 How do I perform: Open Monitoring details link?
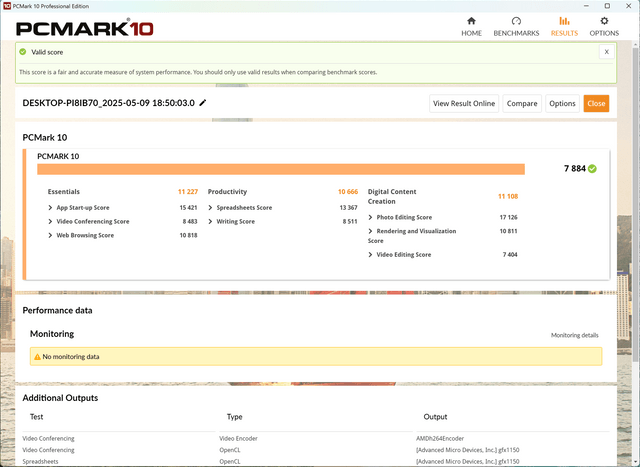coord(574,335)
